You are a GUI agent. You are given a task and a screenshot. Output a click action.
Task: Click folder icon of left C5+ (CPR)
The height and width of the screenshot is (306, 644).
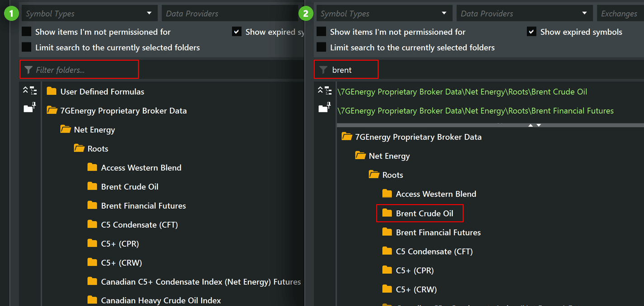(92, 244)
